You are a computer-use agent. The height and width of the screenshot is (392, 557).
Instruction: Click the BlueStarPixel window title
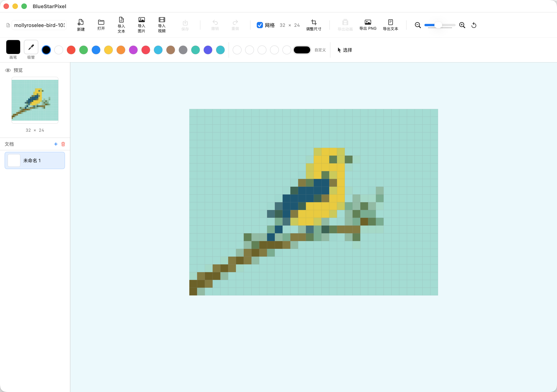point(50,6)
